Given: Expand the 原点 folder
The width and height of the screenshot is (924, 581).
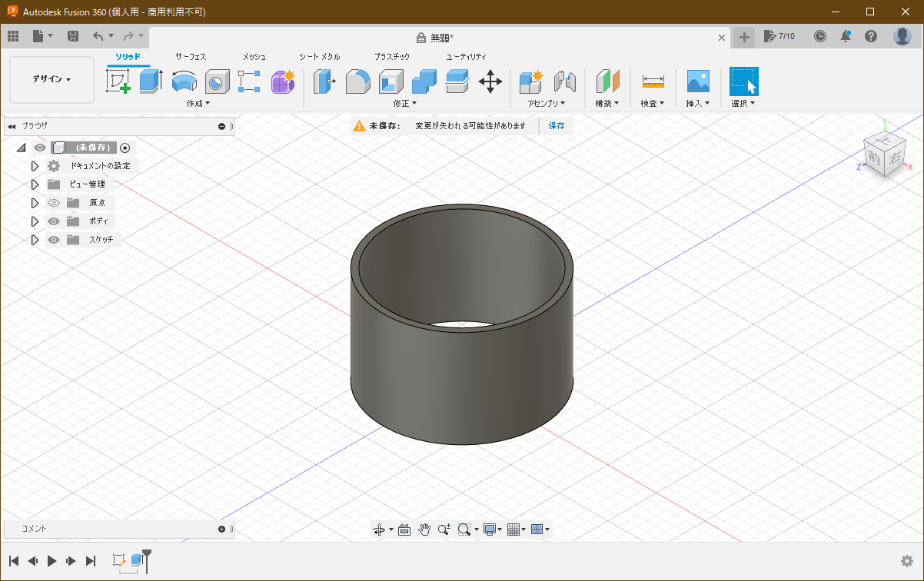Looking at the screenshot, I should click(35, 203).
